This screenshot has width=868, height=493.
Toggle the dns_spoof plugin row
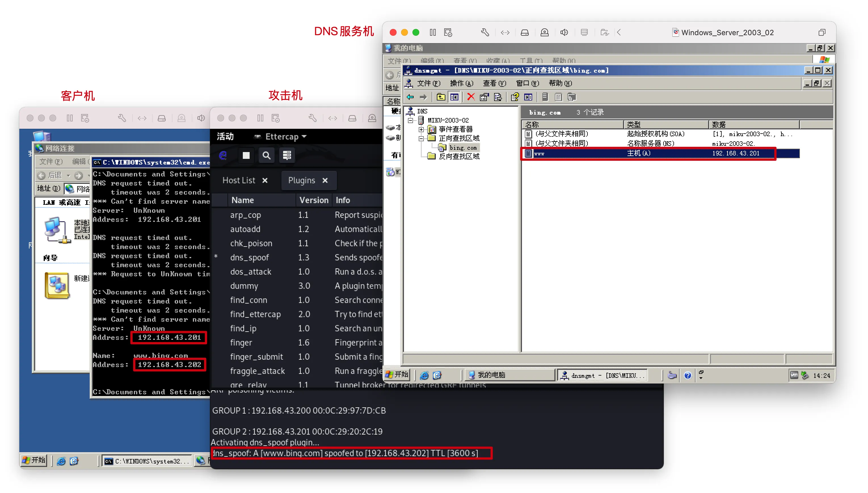coord(250,257)
